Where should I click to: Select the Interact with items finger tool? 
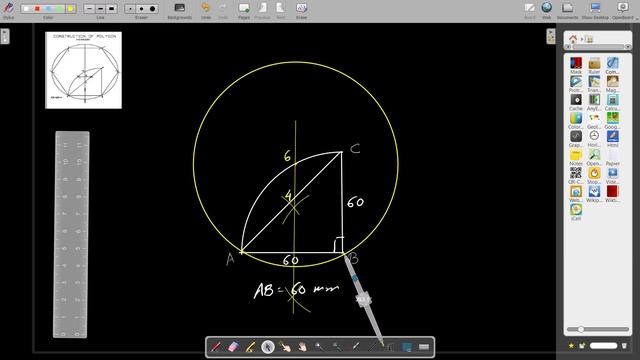point(285,347)
